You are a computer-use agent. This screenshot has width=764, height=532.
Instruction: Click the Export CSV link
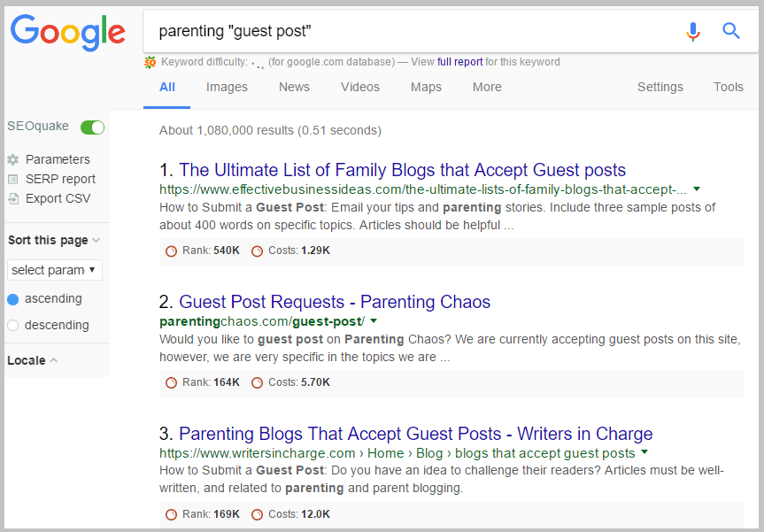pos(58,199)
